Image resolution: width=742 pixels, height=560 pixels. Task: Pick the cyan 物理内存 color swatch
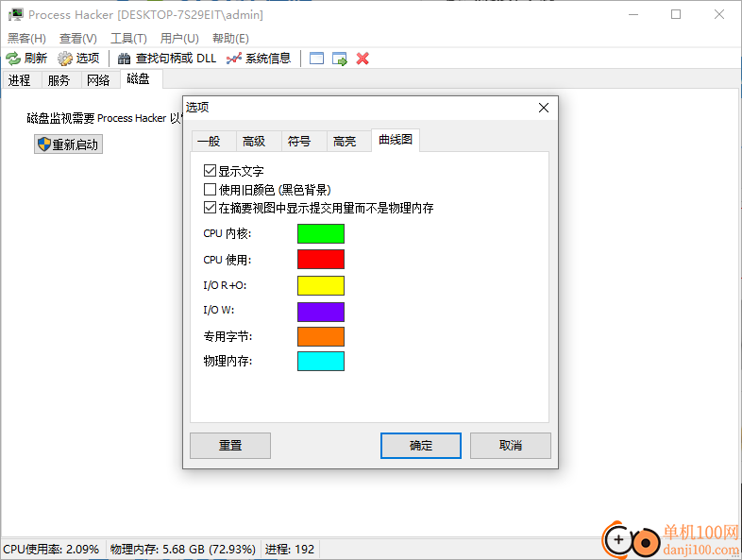pyautogui.click(x=321, y=361)
